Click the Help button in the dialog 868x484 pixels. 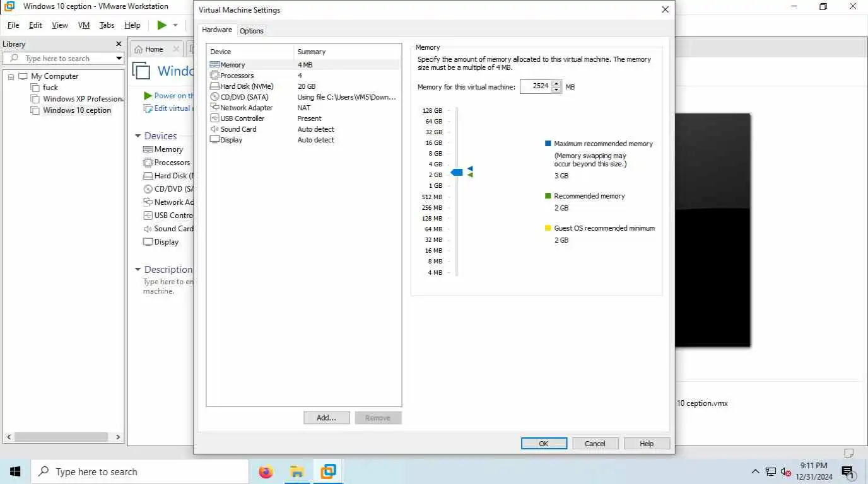pyautogui.click(x=647, y=444)
